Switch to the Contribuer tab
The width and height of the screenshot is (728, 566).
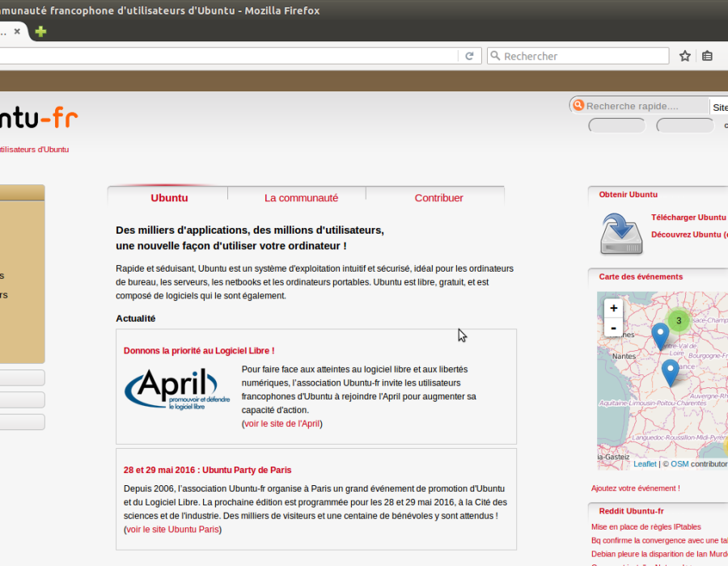[x=438, y=198]
